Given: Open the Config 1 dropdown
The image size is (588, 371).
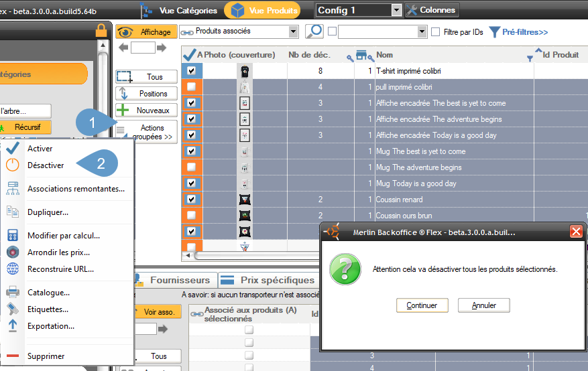Looking at the screenshot, I should (396, 10).
